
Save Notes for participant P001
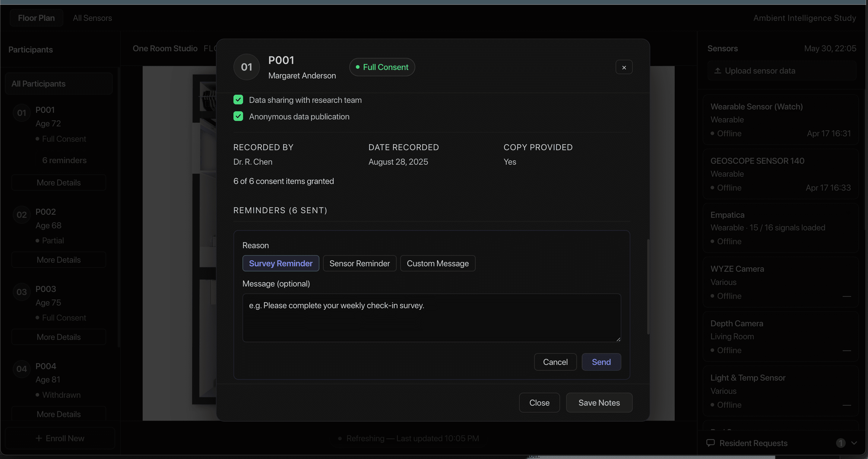click(x=599, y=402)
